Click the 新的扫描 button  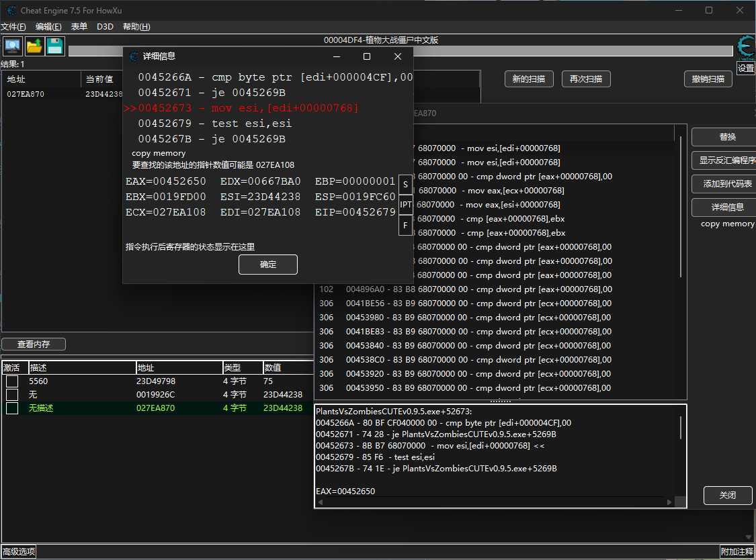(x=529, y=79)
